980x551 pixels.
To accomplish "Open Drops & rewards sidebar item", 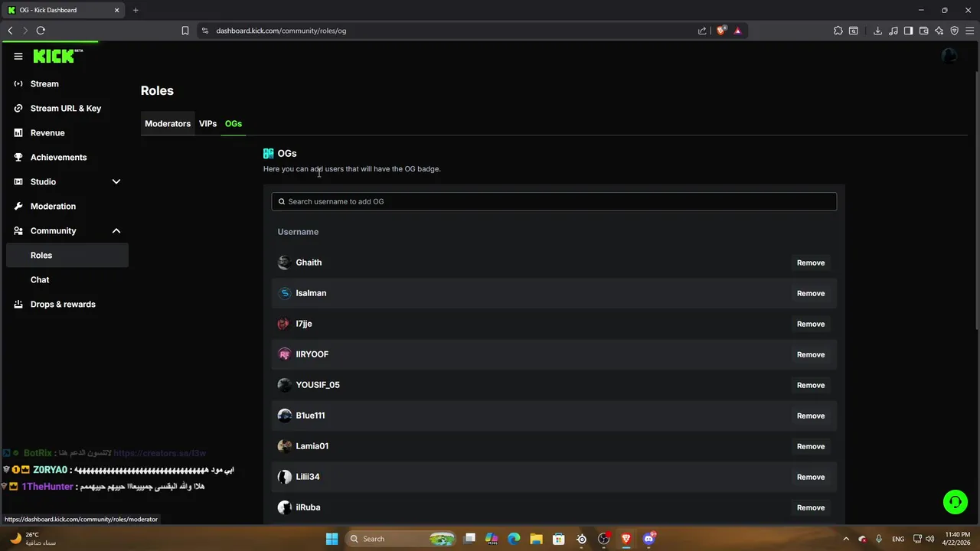I will coord(67,304).
